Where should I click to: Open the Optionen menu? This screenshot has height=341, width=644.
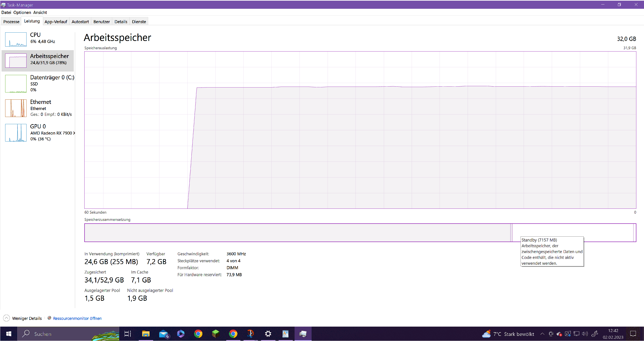pos(22,13)
